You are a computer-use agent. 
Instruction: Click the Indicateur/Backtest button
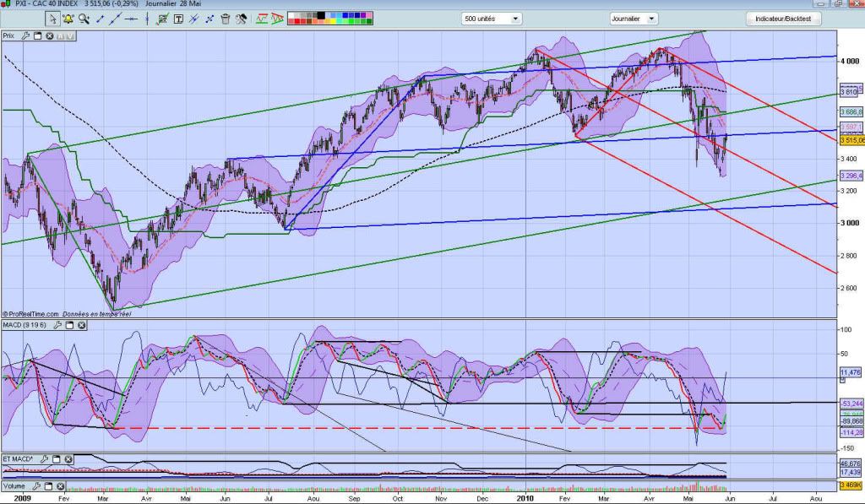(x=783, y=19)
